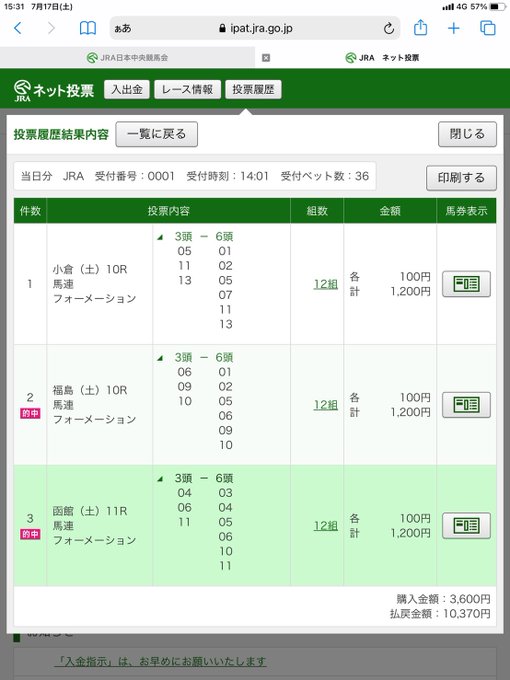The image size is (510, 680).
Task: Tap the 投票内容 column header
Action: pos(168,211)
